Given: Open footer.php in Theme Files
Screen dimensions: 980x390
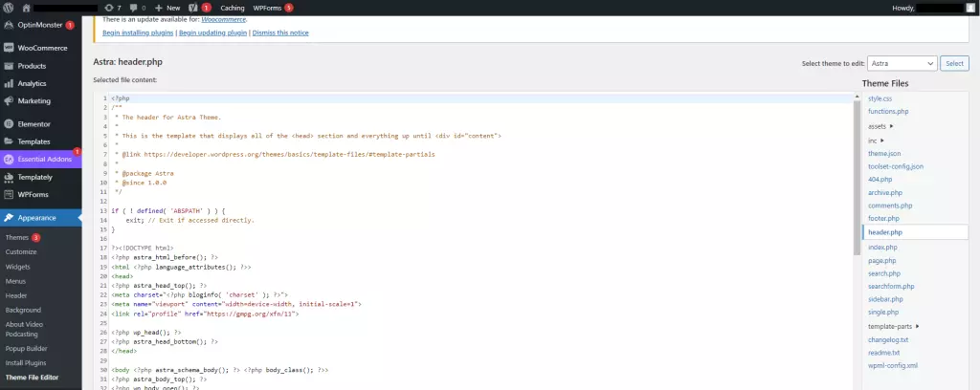Looking at the screenshot, I should [883, 218].
